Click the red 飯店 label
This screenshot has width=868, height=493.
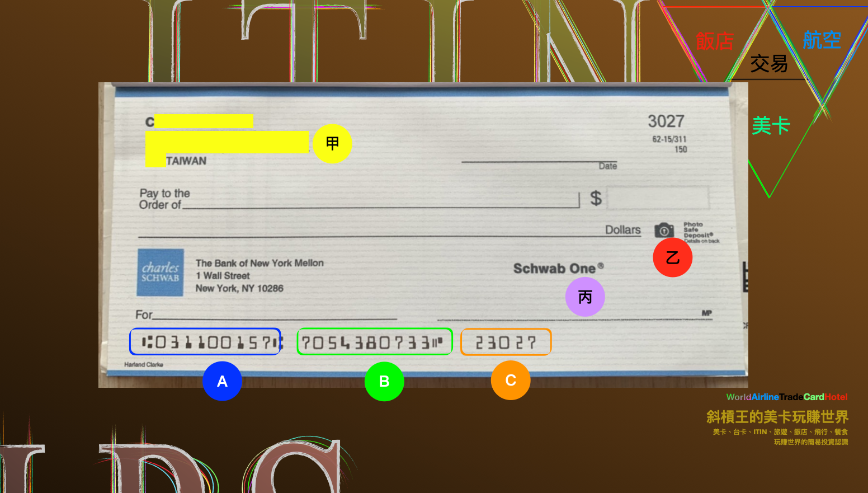pyautogui.click(x=715, y=41)
